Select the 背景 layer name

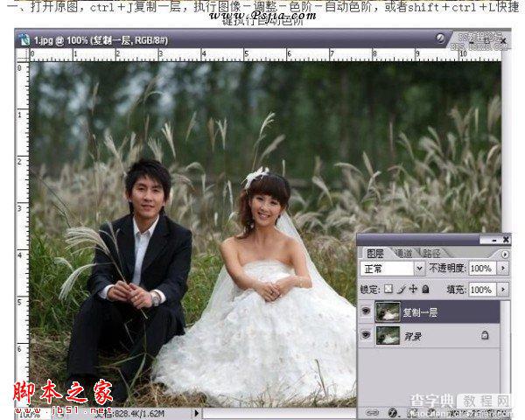pos(412,336)
